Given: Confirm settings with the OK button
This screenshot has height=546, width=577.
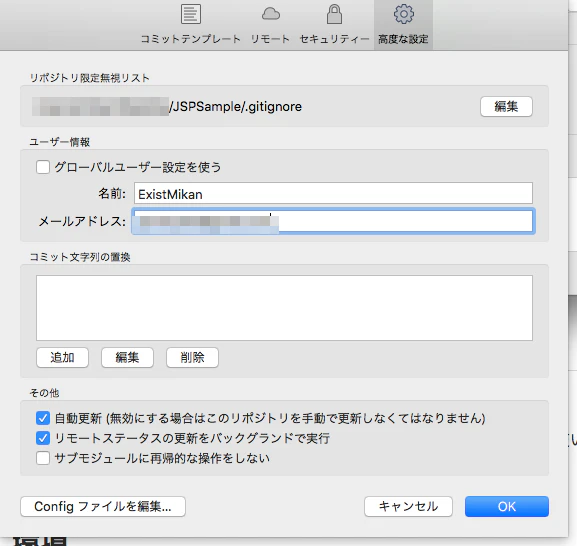Looking at the screenshot, I should point(507,507).
